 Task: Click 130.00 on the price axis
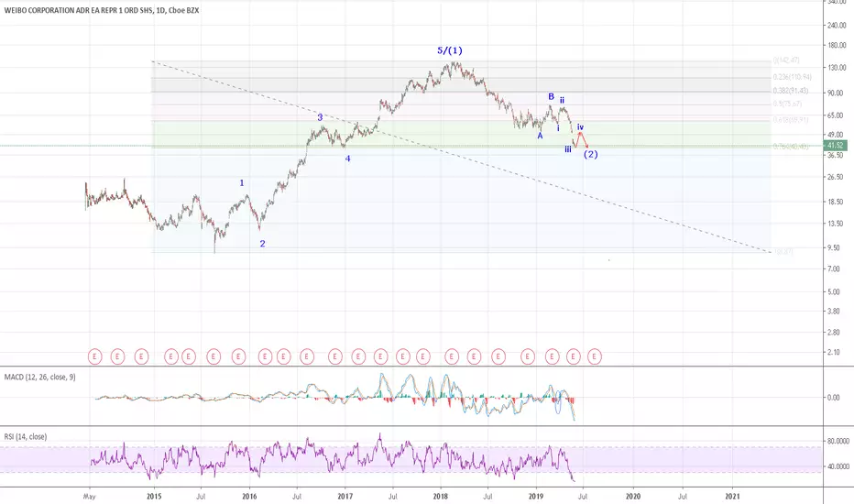[837, 68]
